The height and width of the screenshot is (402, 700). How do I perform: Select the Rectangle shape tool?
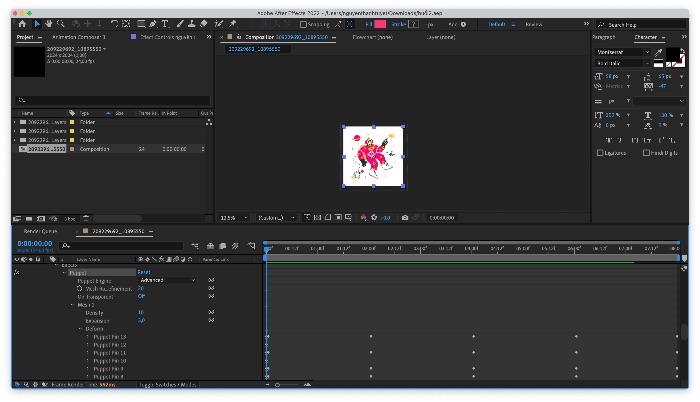pyautogui.click(x=141, y=24)
